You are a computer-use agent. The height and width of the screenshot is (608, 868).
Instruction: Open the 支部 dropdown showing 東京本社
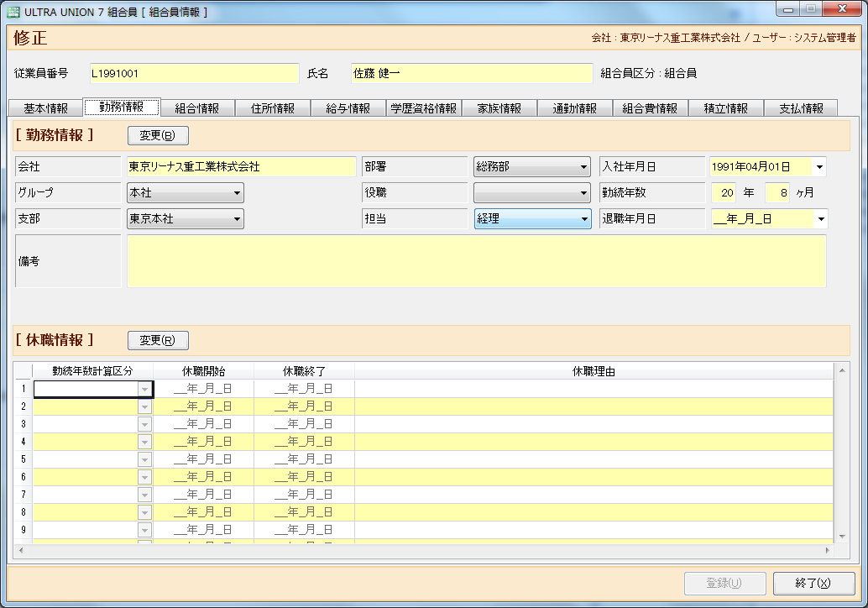[x=186, y=218]
